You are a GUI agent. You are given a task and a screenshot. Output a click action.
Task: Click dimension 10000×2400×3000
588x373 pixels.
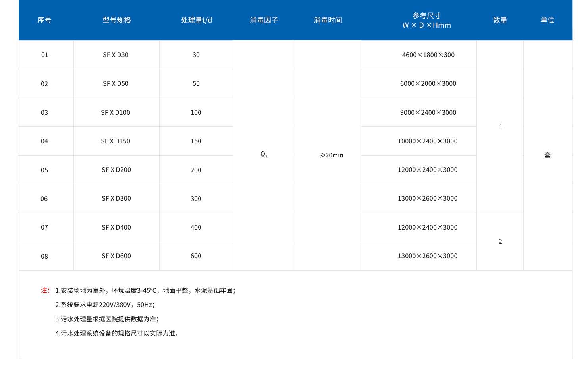click(x=428, y=141)
